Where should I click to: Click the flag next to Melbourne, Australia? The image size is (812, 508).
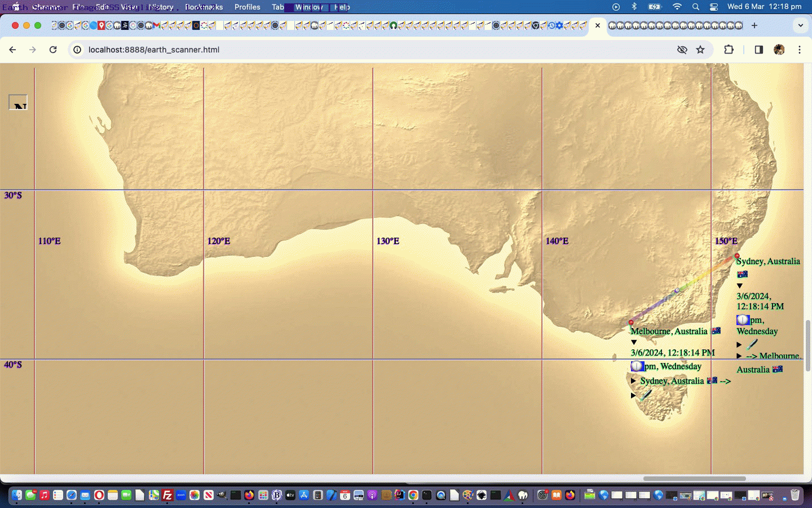click(x=716, y=331)
